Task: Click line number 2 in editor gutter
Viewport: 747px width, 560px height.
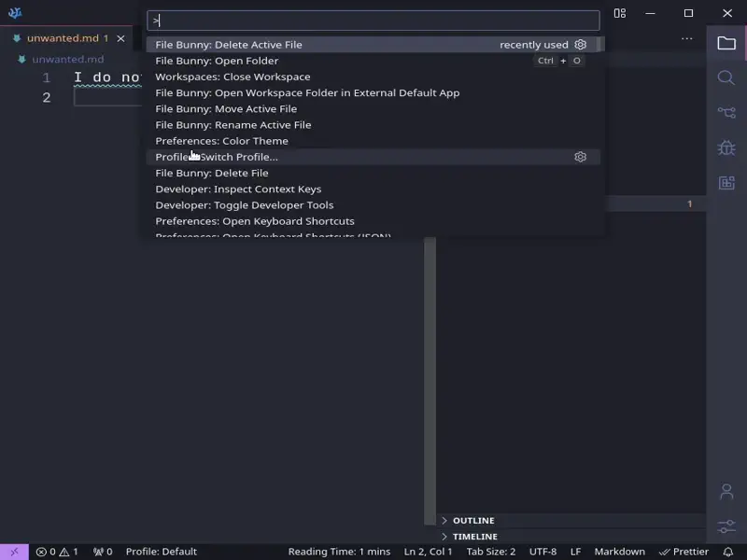Action: (46, 97)
